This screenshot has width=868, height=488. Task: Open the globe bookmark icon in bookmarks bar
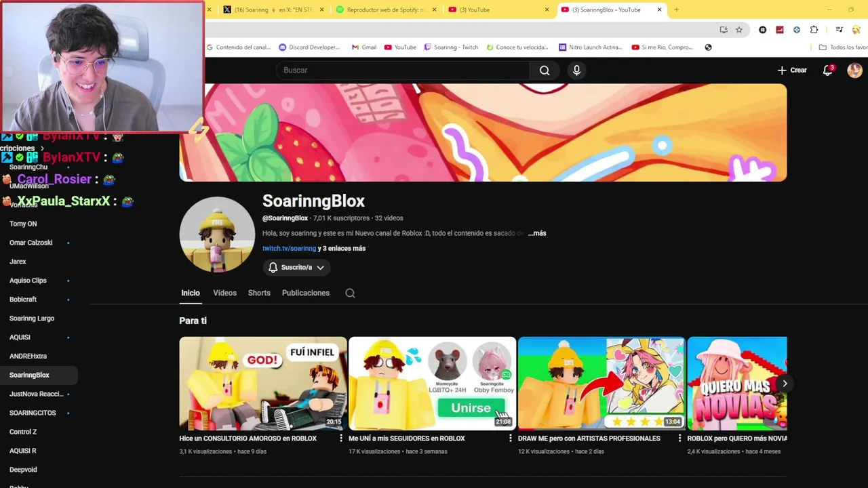point(708,47)
